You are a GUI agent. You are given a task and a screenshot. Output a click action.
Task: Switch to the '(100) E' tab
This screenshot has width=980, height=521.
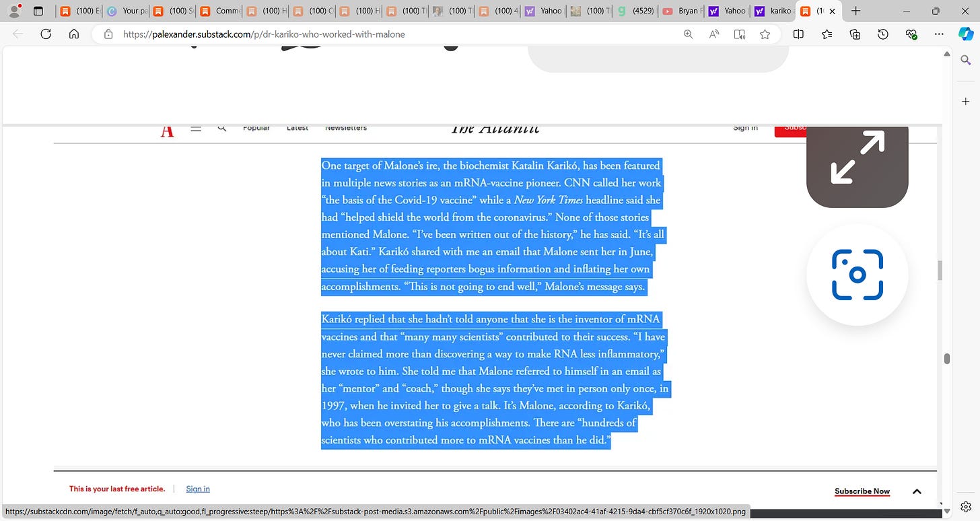pyautogui.click(x=79, y=11)
